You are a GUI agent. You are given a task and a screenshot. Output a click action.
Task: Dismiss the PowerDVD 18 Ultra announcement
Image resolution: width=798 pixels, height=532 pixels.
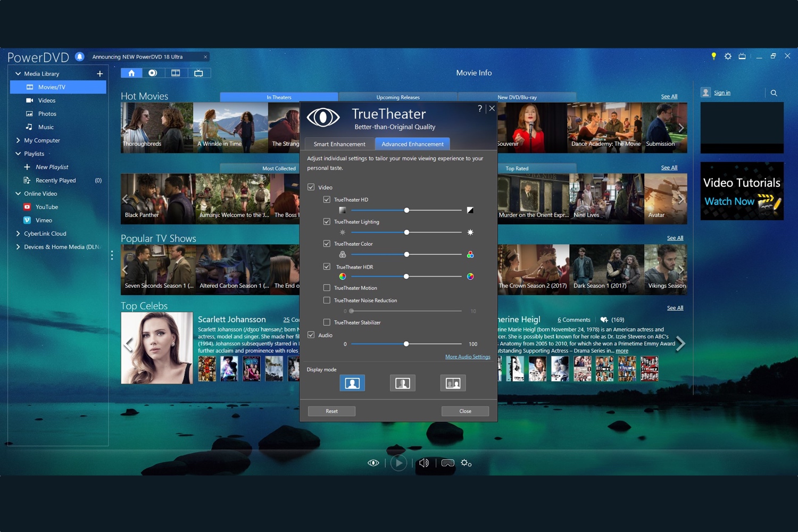(x=205, y=57)
